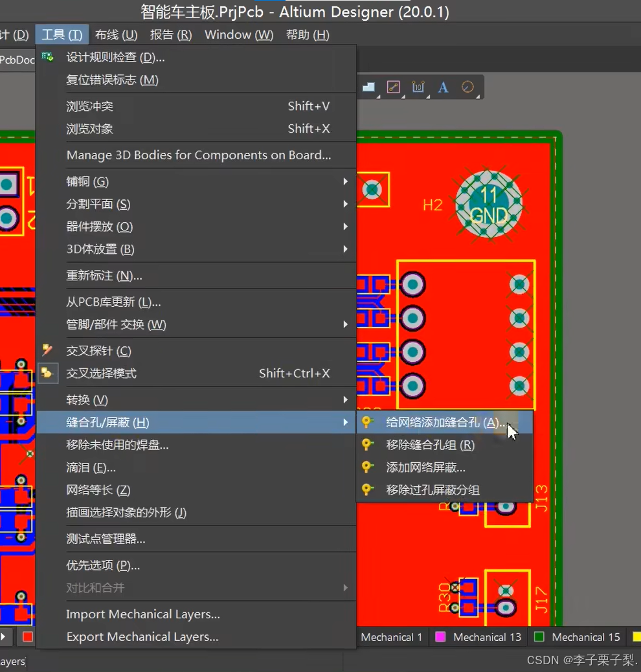
Task: Toggle the 交叉选择模式 icon
Action: coord(48,374)
